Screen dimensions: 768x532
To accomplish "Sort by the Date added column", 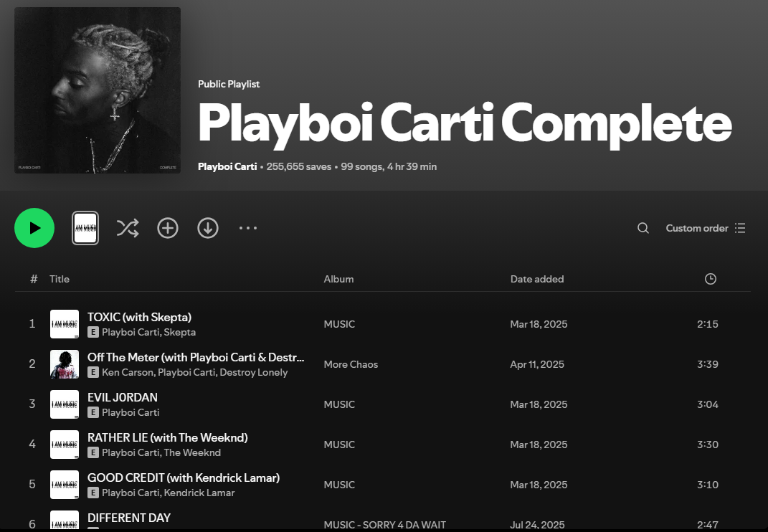I will 537,279.
